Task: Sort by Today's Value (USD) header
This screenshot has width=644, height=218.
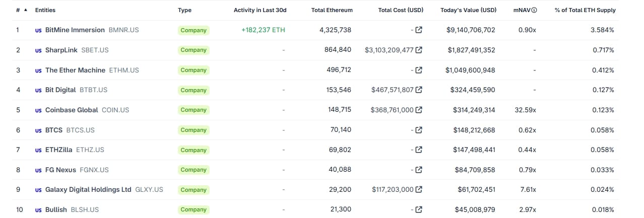Action: click(x=468, y=10)
